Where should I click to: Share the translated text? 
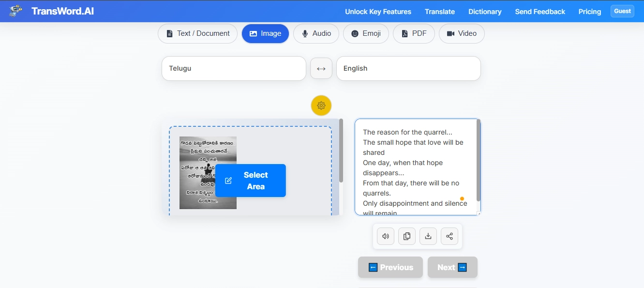coord(449,236)
